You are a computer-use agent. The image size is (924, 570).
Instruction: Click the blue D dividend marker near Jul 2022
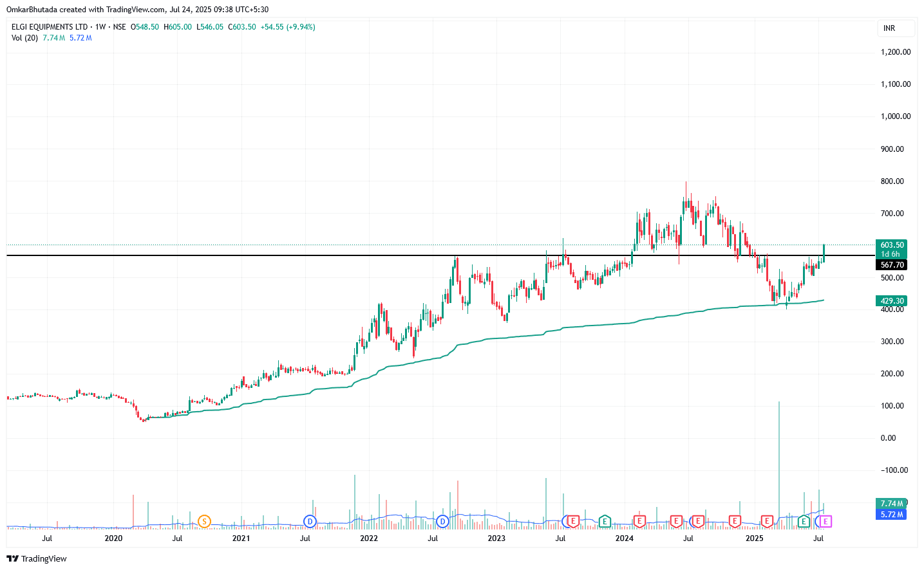click(442, 521)
